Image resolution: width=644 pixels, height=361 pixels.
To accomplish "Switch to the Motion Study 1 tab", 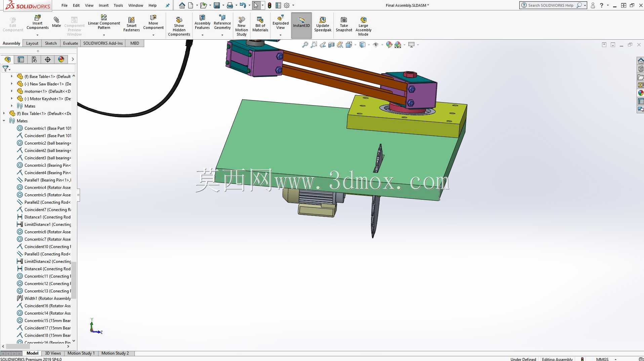I will [x=81, y=353].
